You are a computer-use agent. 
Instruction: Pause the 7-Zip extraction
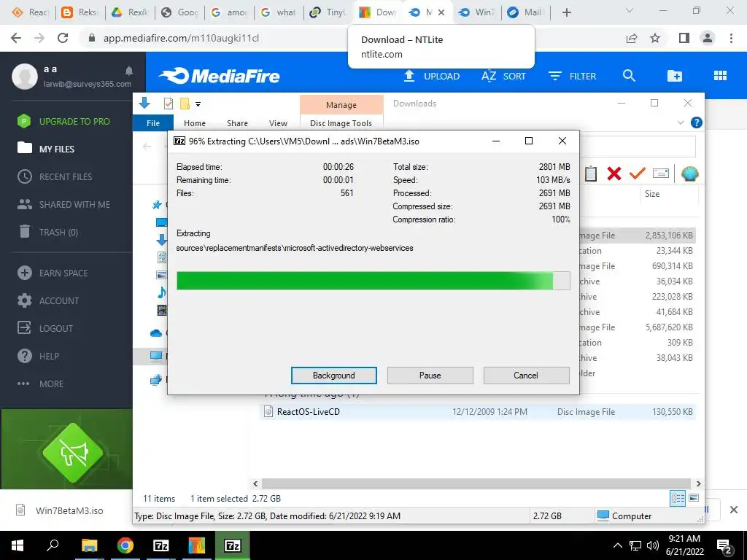pyautogui.click(x=430, y=376)
